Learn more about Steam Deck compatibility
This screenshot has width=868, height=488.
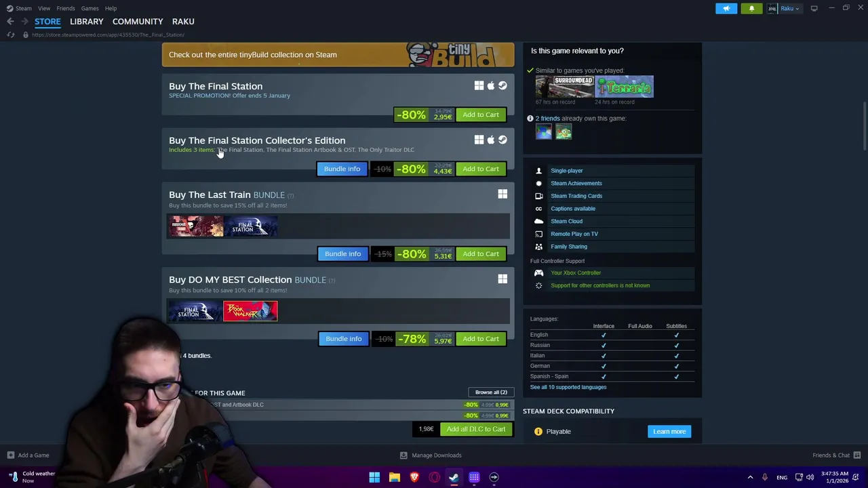pyautogui.click(x=669, y=431)
